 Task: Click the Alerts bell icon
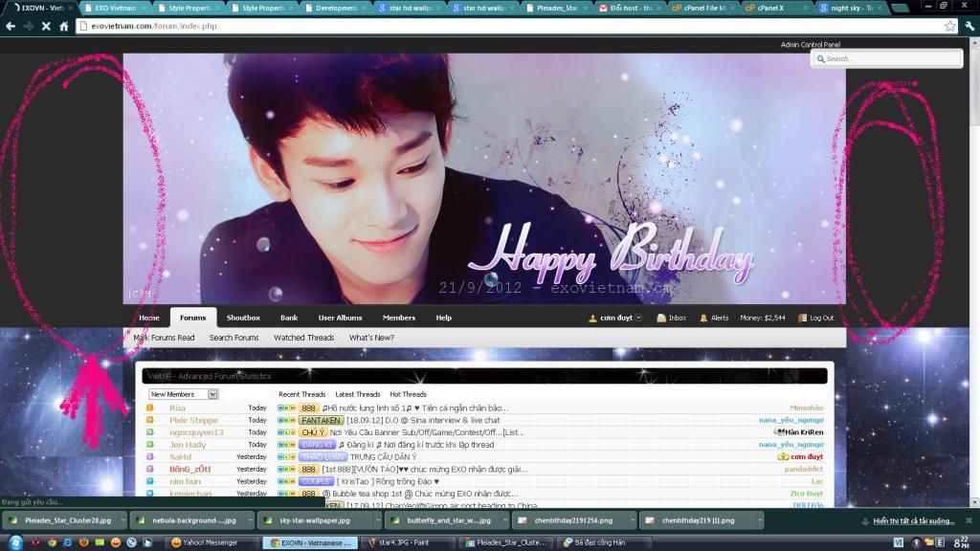pyautogui.click(x=703, y=318)
